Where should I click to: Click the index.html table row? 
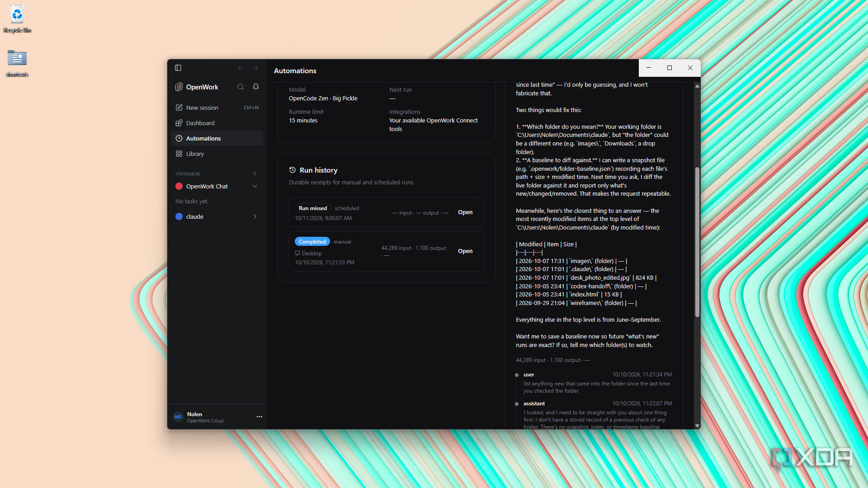[569, 295]
